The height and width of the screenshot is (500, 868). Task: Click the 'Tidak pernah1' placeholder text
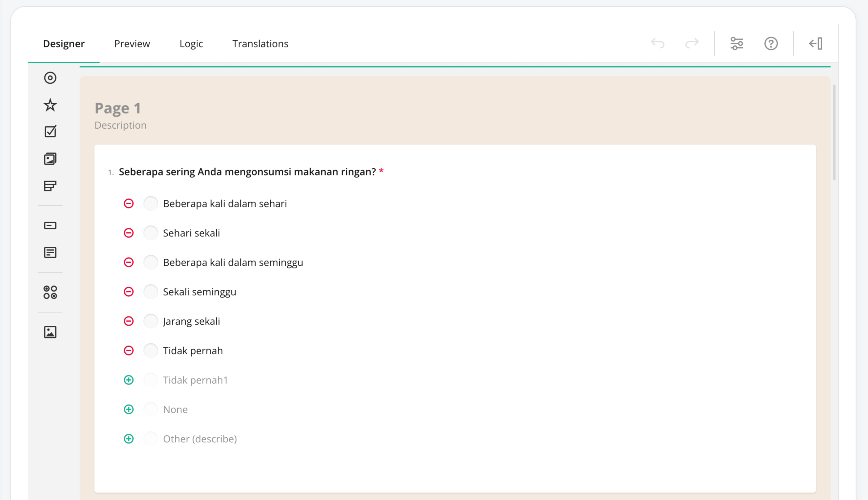[195, 380]
